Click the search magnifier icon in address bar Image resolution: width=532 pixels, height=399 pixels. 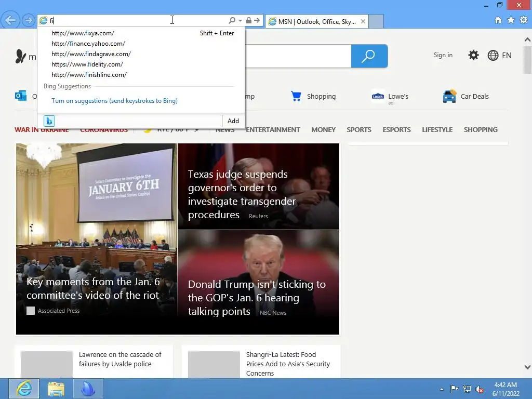tap(232, 20)
